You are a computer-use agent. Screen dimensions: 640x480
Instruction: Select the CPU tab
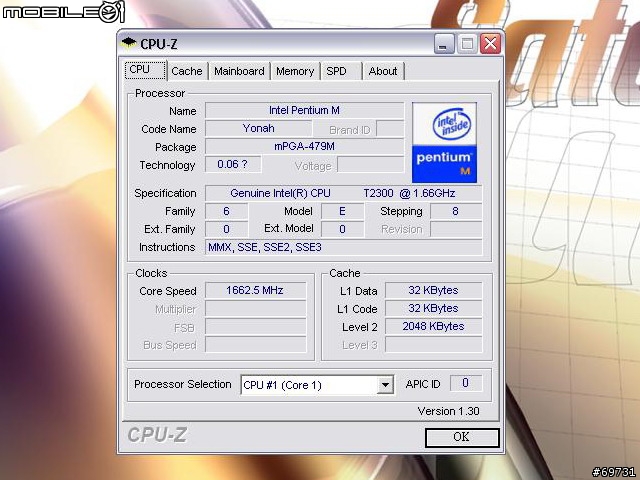point(145,70)
